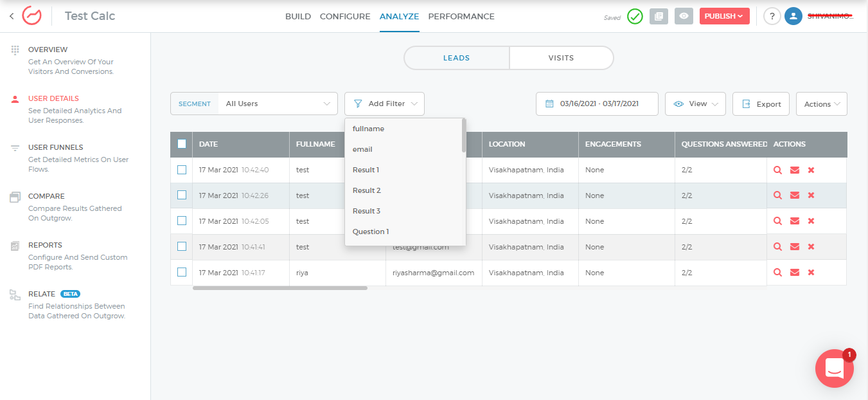Viewport: 868px width, 400px height.
Task: Open User Funnels in sidebar
Action: coord(55,147)
